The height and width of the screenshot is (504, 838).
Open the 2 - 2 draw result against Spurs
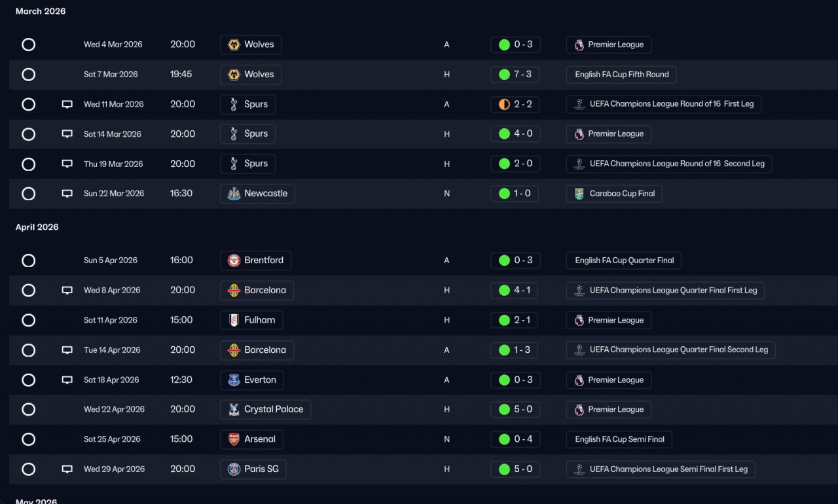tap(515, 104)
